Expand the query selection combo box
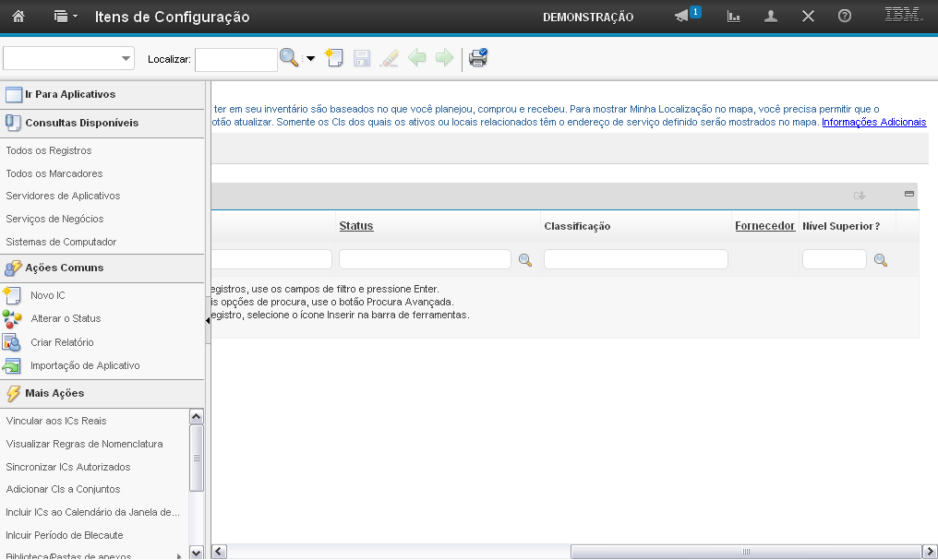 pos(126,59)
